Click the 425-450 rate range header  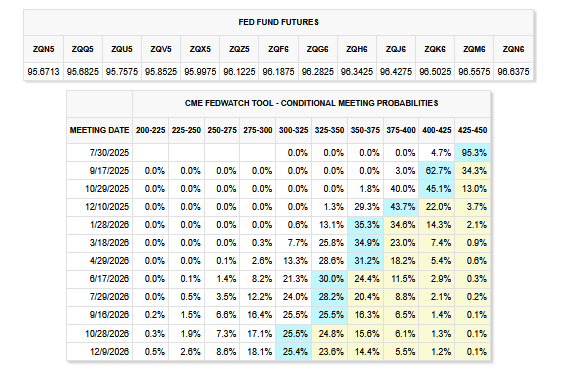[x=473, y=130]
